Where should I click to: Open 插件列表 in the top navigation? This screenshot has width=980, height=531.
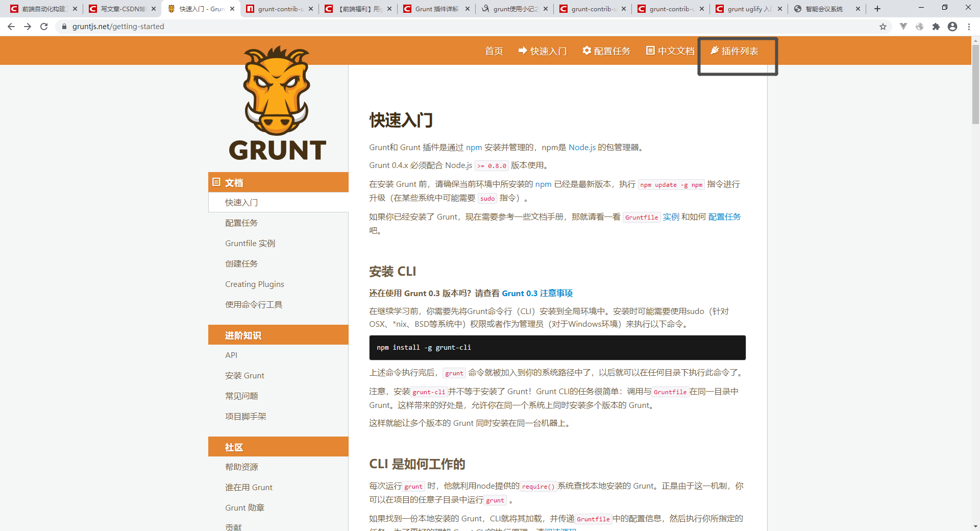pyautogui.click(x=734, y=51)
